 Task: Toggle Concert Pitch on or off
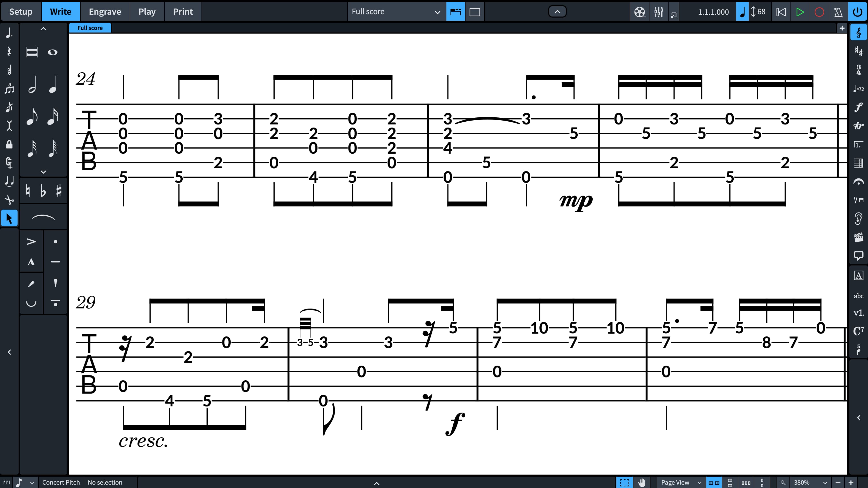(x=61, y=482)
